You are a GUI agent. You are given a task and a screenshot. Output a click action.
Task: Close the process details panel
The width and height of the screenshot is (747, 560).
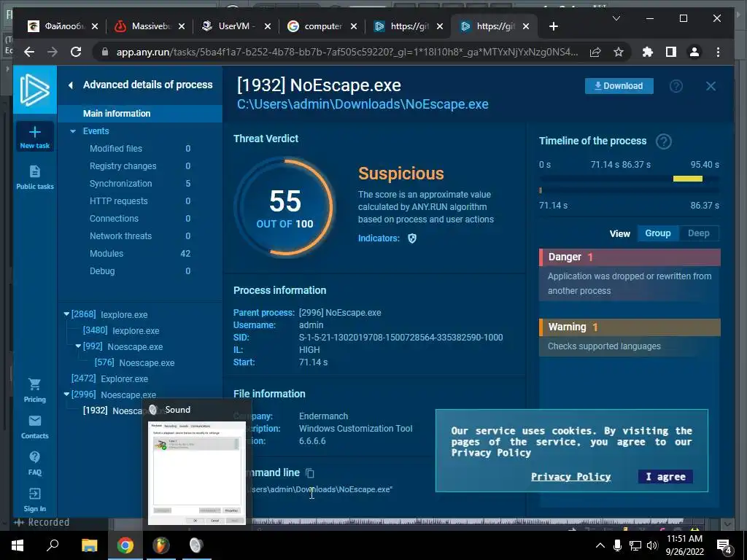(711, 86)
